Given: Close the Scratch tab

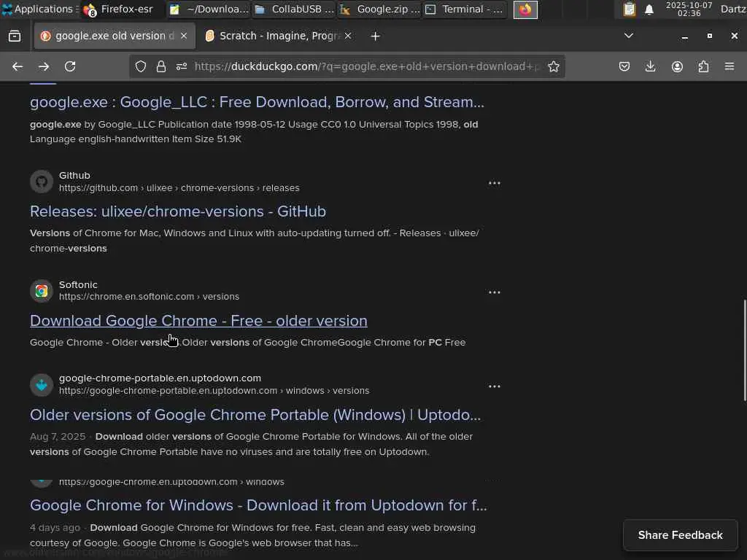Looking at the screenshot, I should pyautogui.click(x=348, y=36).
